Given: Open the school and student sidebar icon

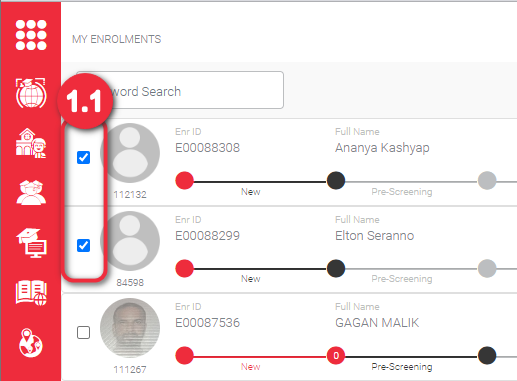Looking at the screenshot, I should tap(31, 143).
